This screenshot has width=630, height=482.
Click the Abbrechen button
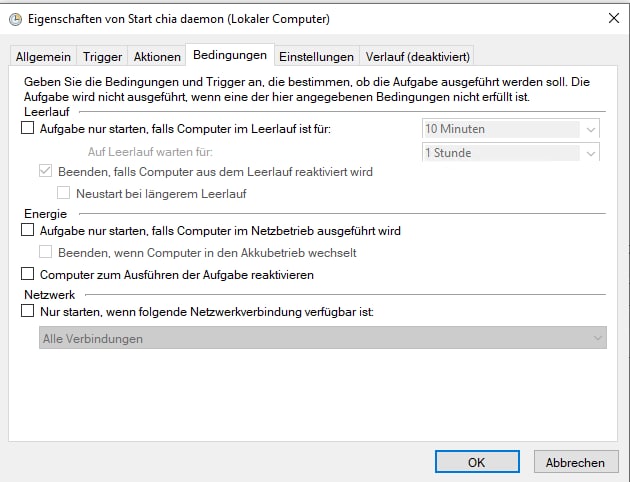coord(575,462)
